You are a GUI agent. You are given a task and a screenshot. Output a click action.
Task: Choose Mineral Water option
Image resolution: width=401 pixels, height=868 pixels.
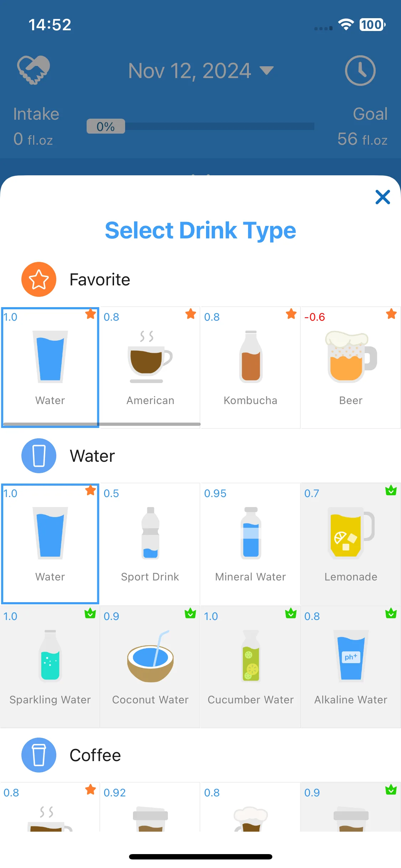tap(251, 544)
